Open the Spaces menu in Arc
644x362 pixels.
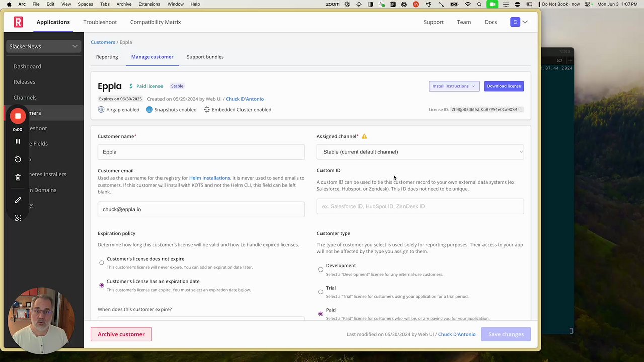pyautogui.click(x=86, y=4)
